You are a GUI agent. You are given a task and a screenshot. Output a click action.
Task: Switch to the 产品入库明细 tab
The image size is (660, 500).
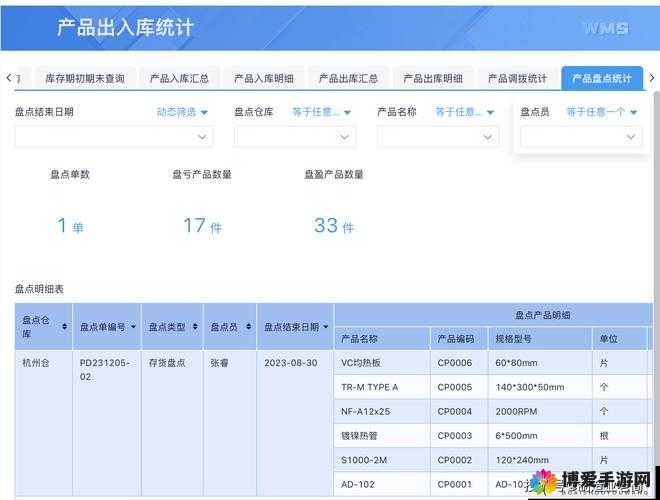tap(263, 79)
